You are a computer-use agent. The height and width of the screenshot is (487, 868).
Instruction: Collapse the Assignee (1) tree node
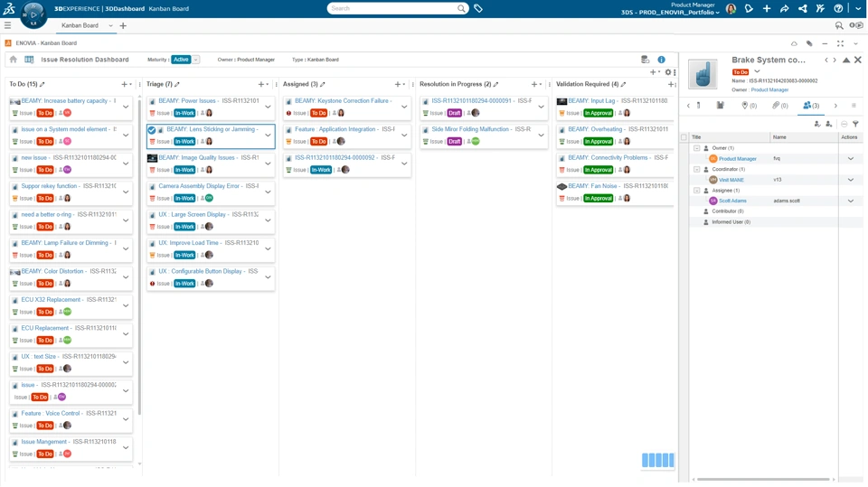(x=696, y=190)
